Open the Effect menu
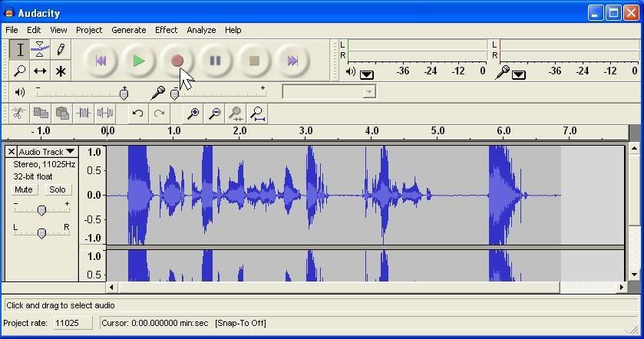644x339 pixels. point(166,30)
